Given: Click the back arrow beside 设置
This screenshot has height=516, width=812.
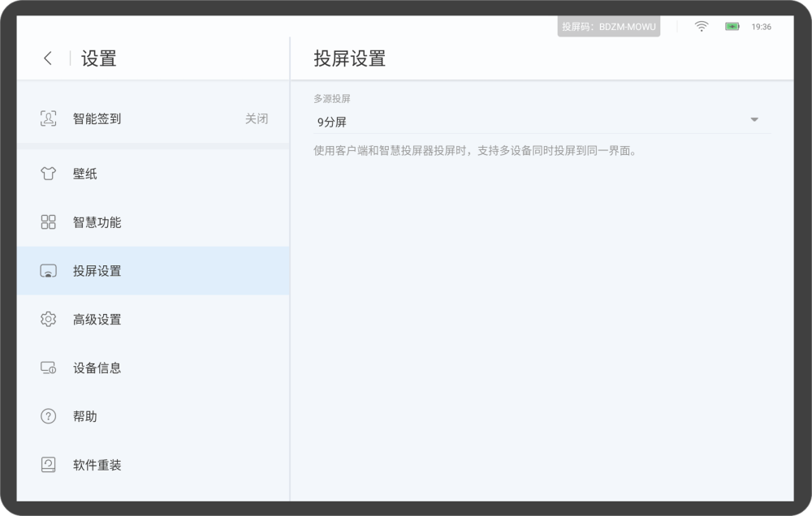Looking at the screenshot, I should pos(47,58).
